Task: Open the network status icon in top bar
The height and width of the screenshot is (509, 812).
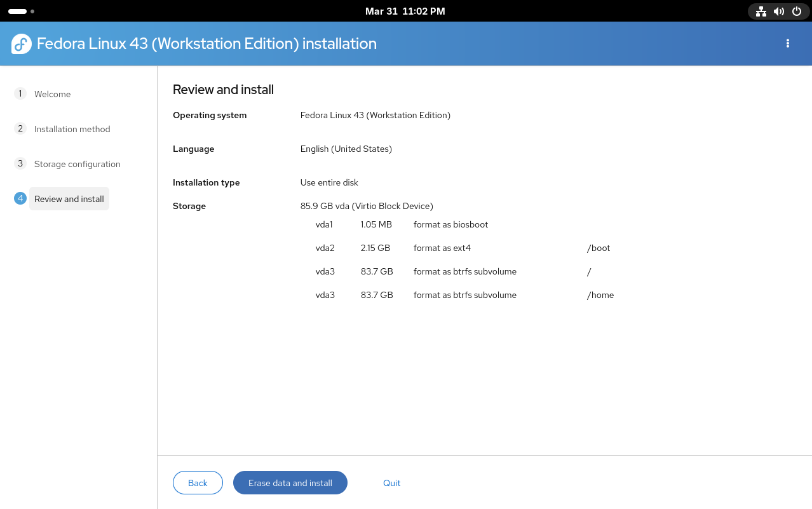Action: pos(761,11)
